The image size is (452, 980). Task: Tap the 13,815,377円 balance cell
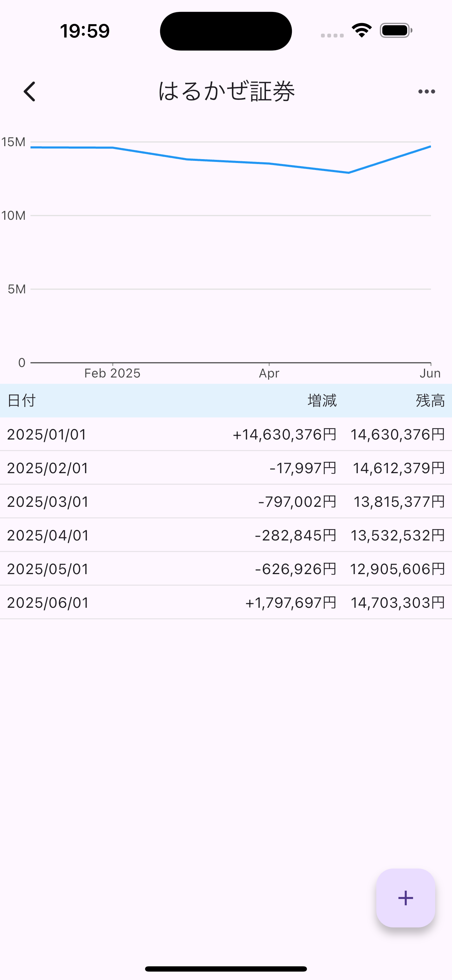[399, 502]
